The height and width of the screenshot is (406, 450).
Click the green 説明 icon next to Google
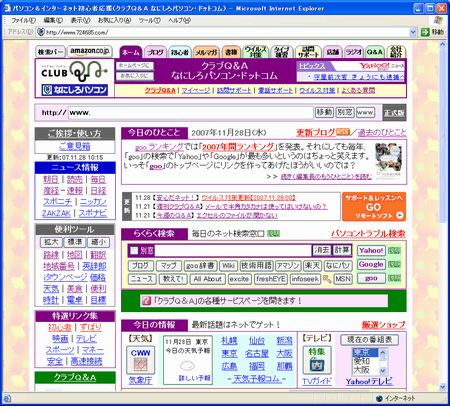pos(394,264)
